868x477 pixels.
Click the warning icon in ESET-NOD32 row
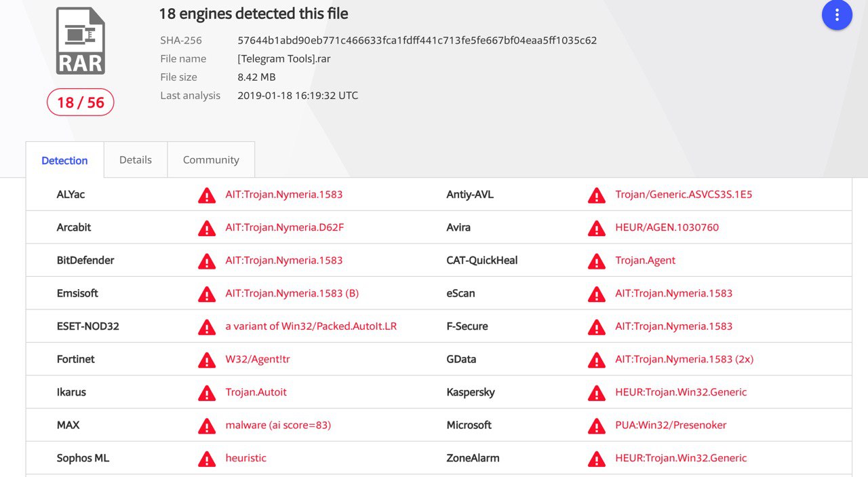point(207,327)
